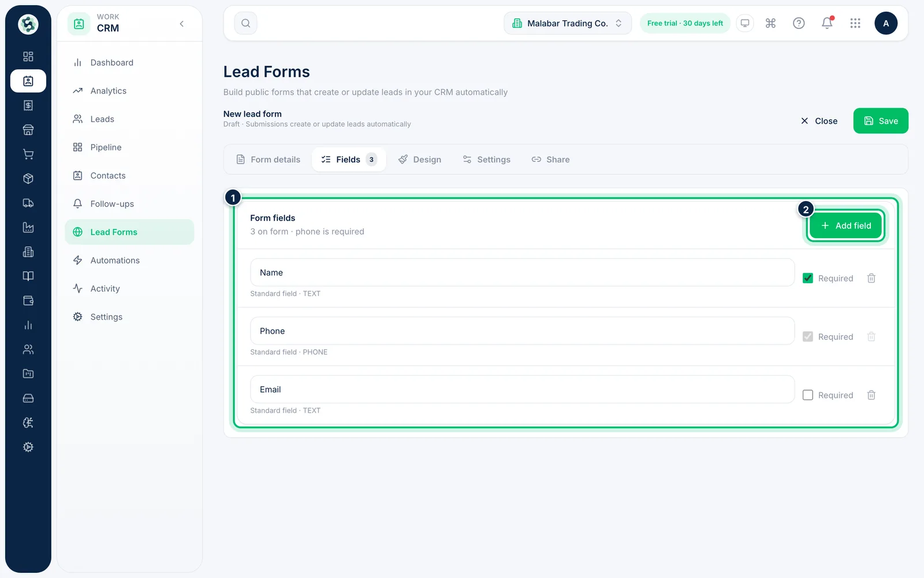This screenshot has height=578, width=924.
Task: Switch to the Form details tab
Action: (x=269, y=160)
